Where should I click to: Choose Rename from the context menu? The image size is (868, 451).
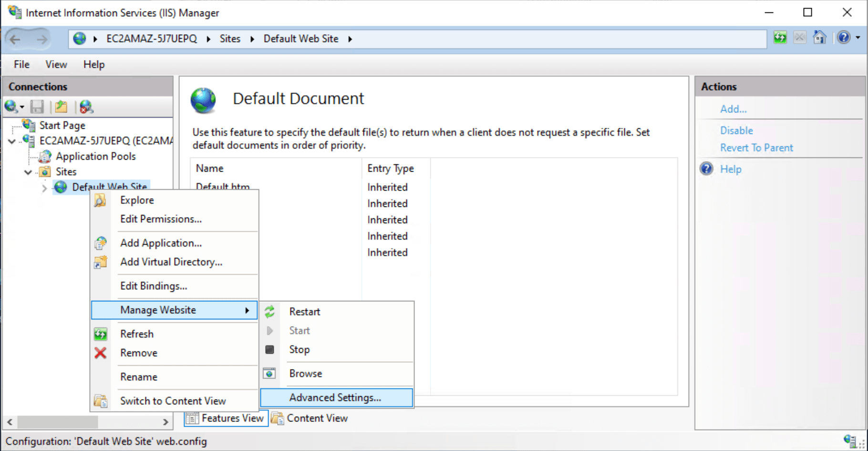pyautogui.click(x=175, y=377)
